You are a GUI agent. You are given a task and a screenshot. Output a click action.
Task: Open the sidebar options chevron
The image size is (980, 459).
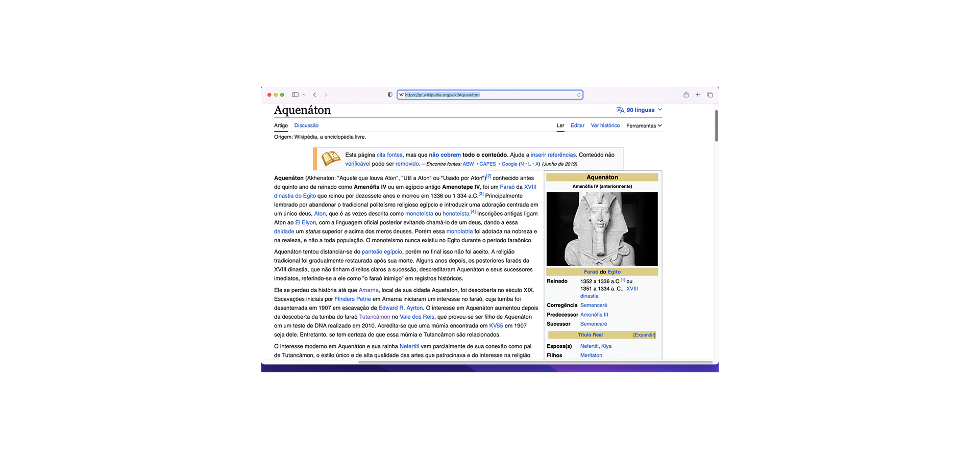pos(304,95)
